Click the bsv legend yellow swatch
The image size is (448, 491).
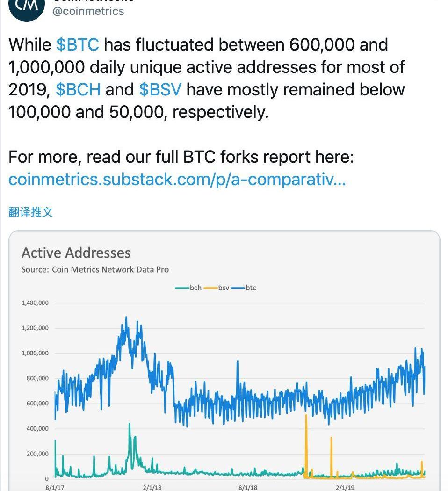pyautogui.click(x=210, y=288)
